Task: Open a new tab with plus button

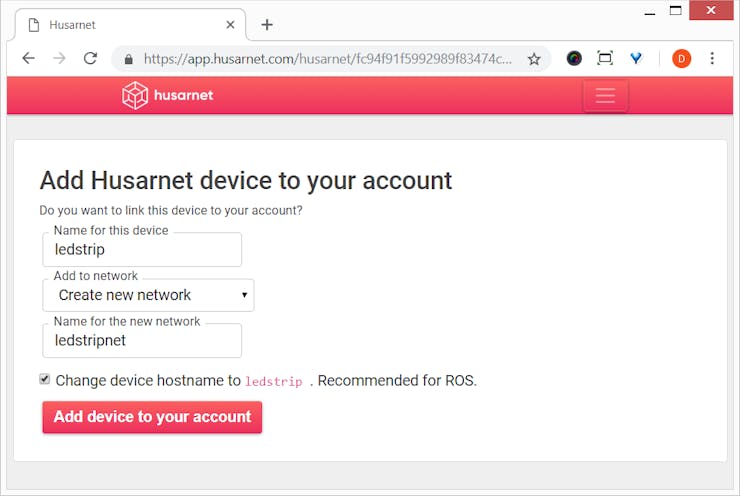Action: click(x=267, y=25)
